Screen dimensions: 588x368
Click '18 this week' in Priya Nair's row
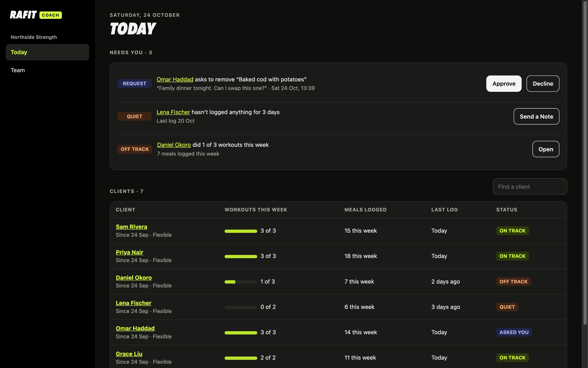[x=361, y=256]
